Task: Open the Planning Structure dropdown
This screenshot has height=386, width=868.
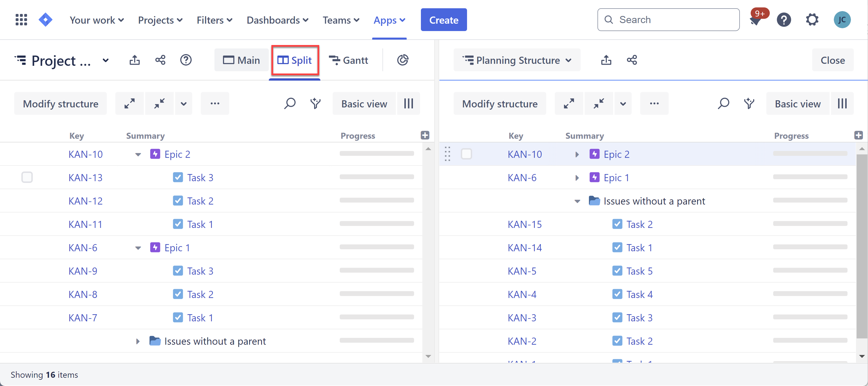Action: [517, 60]
